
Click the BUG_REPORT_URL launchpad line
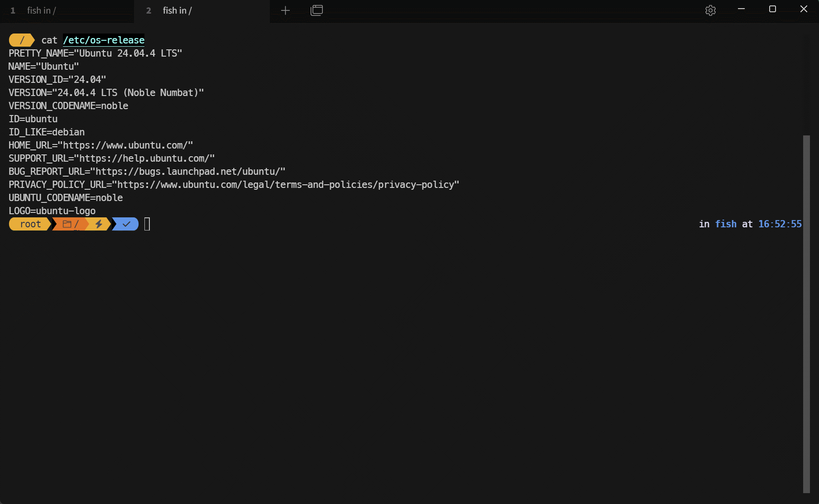tap(147, 172)
